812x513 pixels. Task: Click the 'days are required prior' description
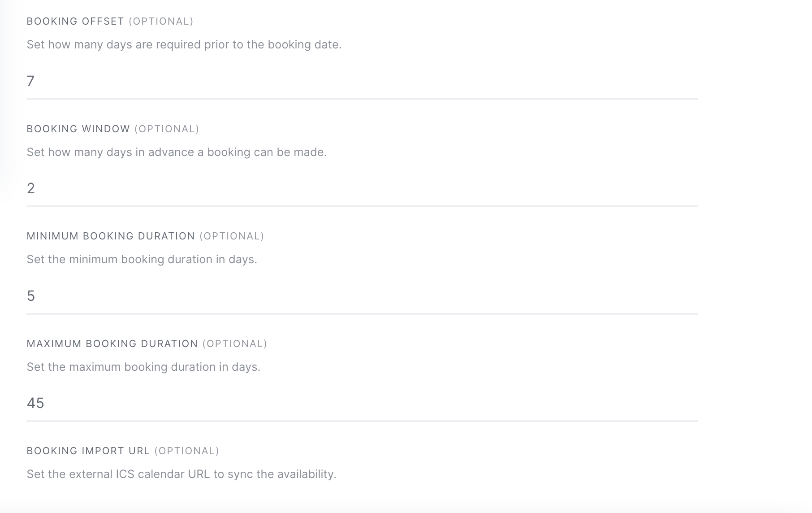tap(184, 45)
